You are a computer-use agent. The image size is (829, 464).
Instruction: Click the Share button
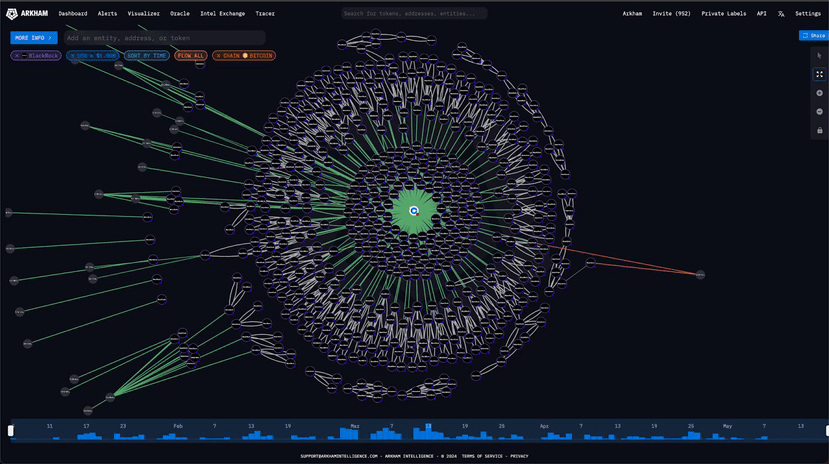[814, 35]
